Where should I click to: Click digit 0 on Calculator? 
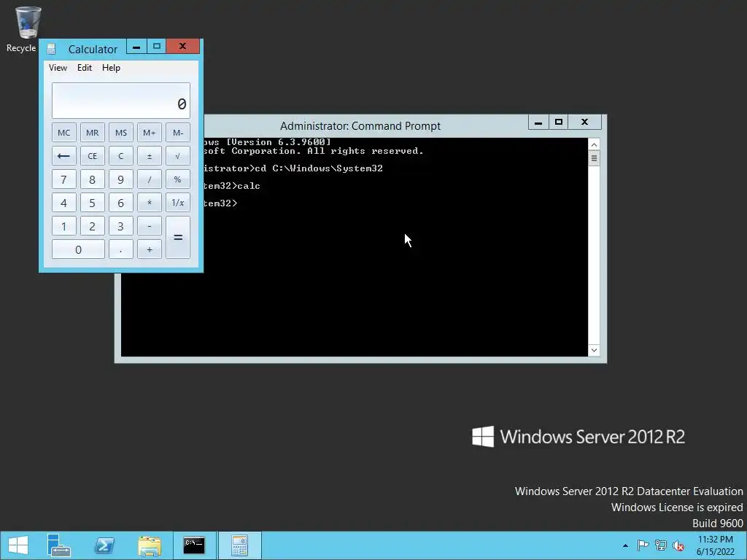tap(78, 249)
